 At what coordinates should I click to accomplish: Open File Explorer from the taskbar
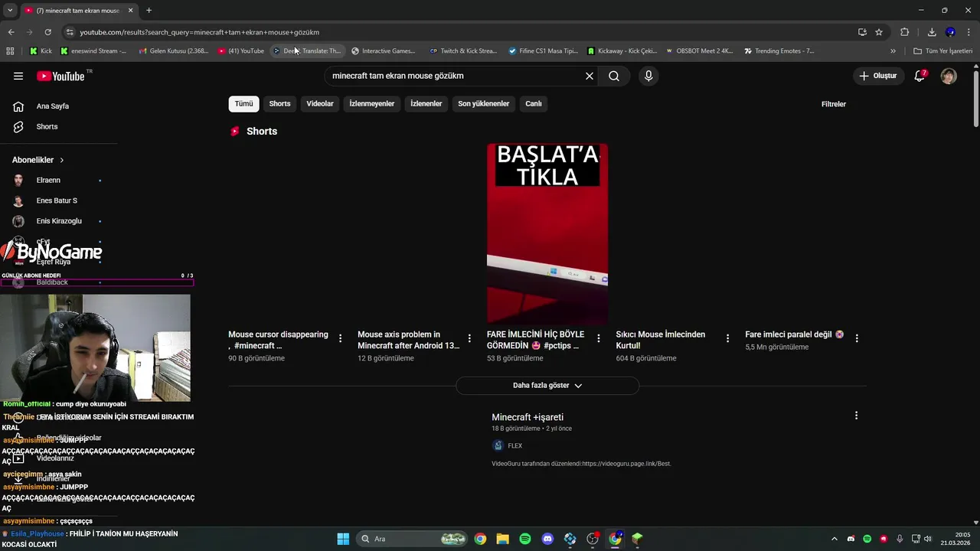[502, 539]
